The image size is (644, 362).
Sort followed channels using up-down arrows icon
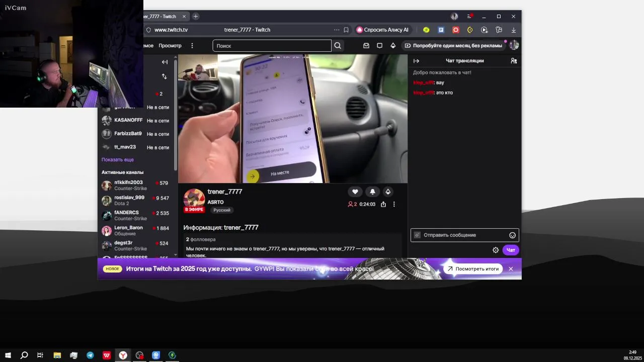[164, 76]
